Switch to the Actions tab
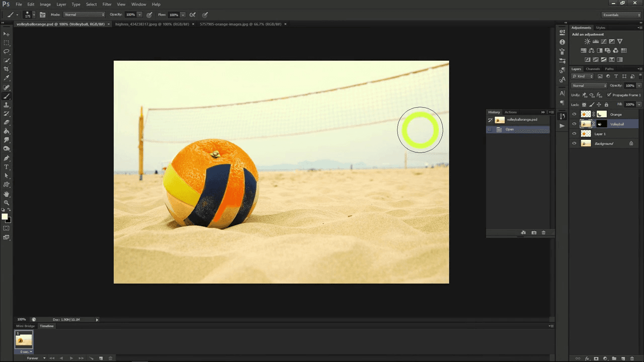Screen dimensions: 644x362 click(511, 112)
